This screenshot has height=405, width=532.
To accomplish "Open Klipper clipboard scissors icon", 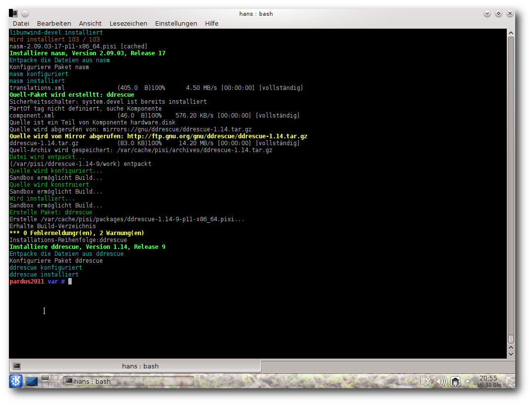I will (x=428, y=382).
